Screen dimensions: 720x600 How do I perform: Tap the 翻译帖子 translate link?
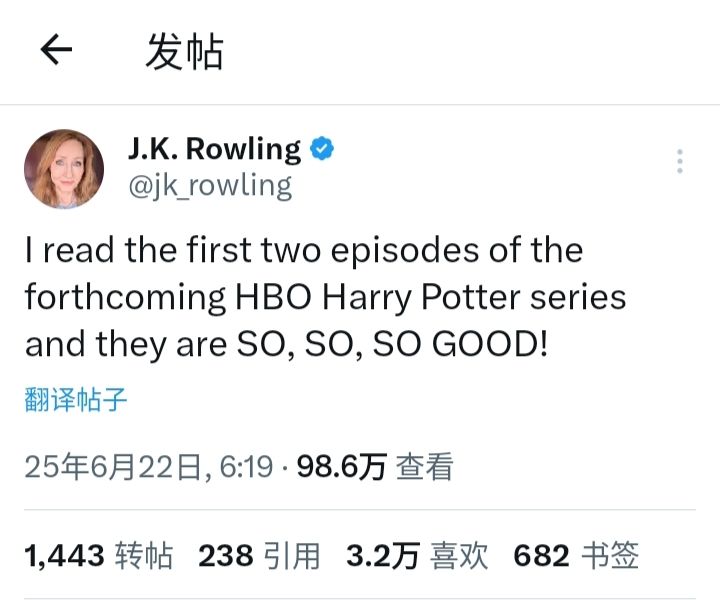[75, 400]
